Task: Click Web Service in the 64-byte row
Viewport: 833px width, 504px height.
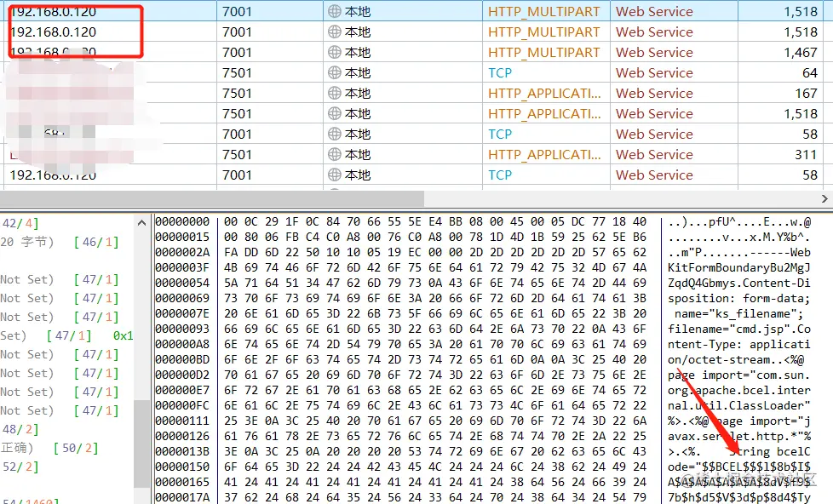Action: tap(654, 72)
